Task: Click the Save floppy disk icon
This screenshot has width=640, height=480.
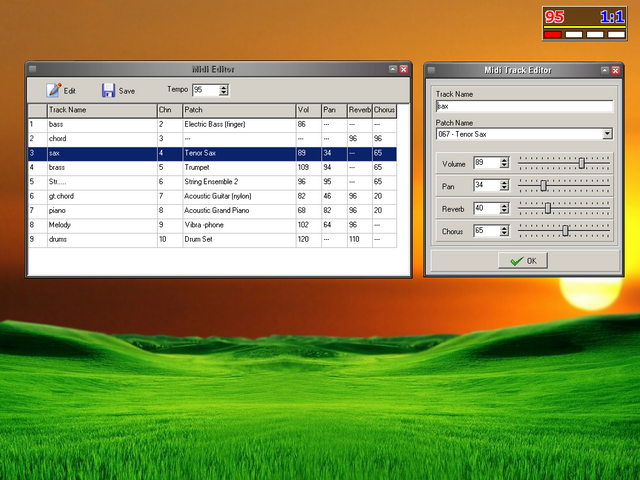Action: pos(108,90)
